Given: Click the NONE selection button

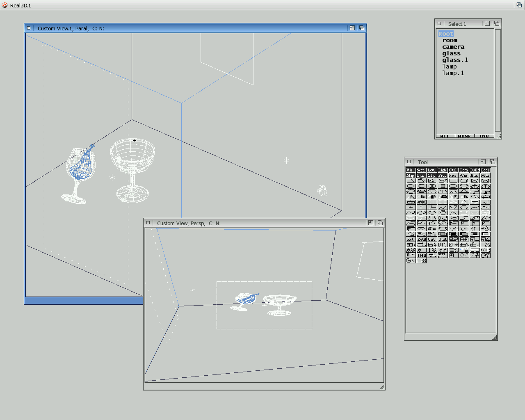Looking at the screenshot, I should tap(464, 136).
